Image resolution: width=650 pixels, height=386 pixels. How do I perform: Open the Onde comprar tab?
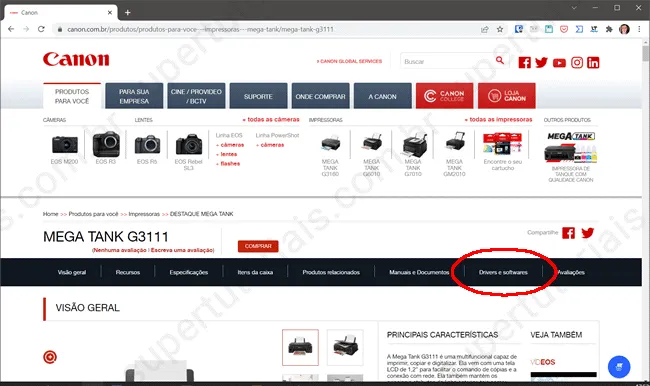tap(320, 96)
